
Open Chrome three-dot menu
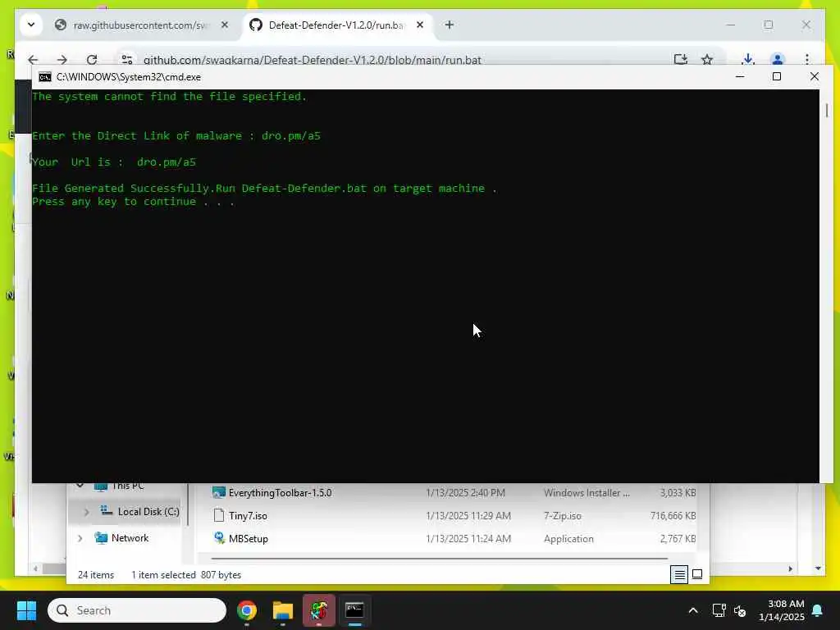(x=807, y=59)
